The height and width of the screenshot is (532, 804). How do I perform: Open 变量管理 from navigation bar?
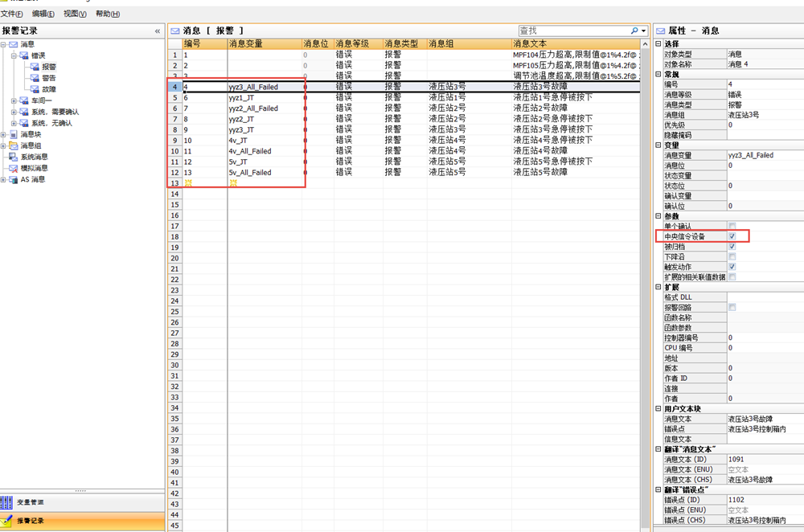31,502
